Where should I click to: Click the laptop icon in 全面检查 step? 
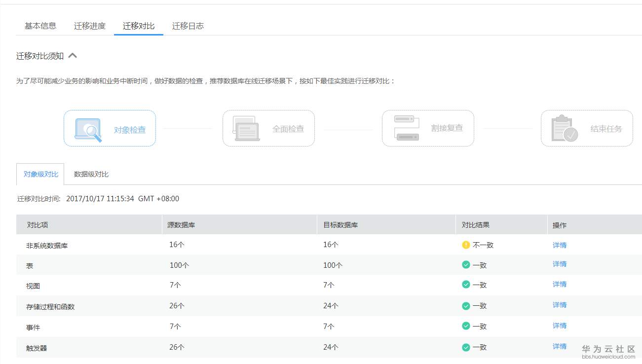[x=247, y=128]
